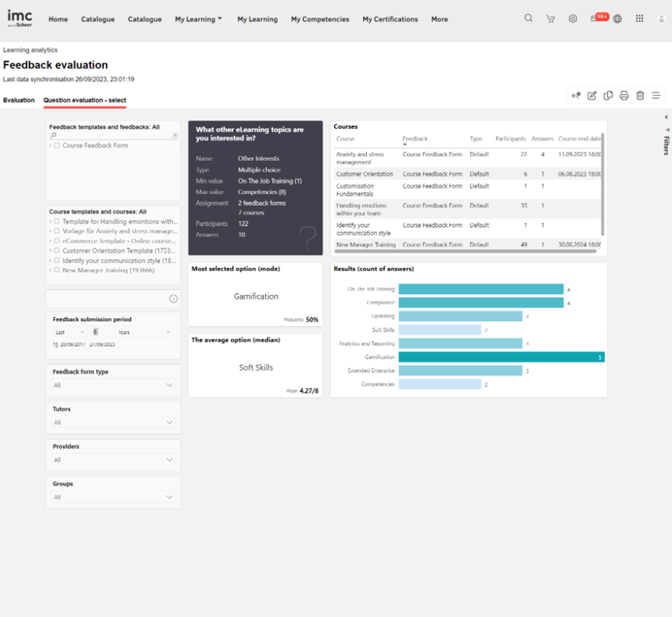Open the messages inbox with 99+ badge

point(596,19)
